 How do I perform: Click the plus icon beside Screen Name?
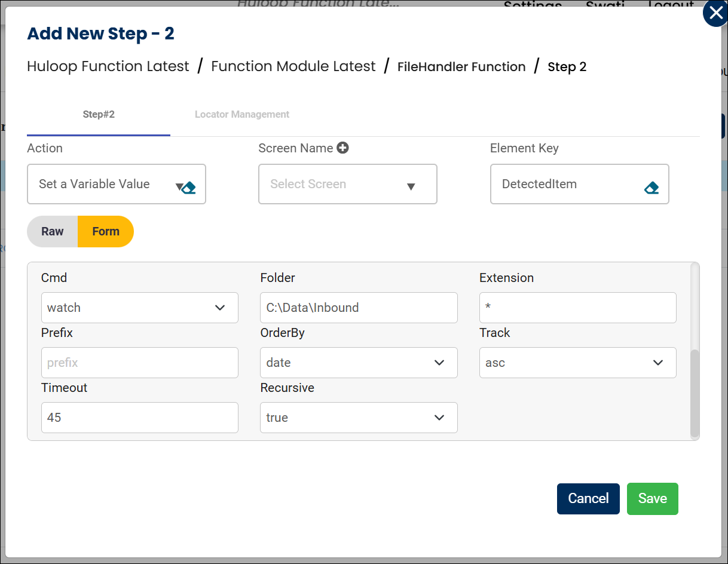tap(342, 148)
